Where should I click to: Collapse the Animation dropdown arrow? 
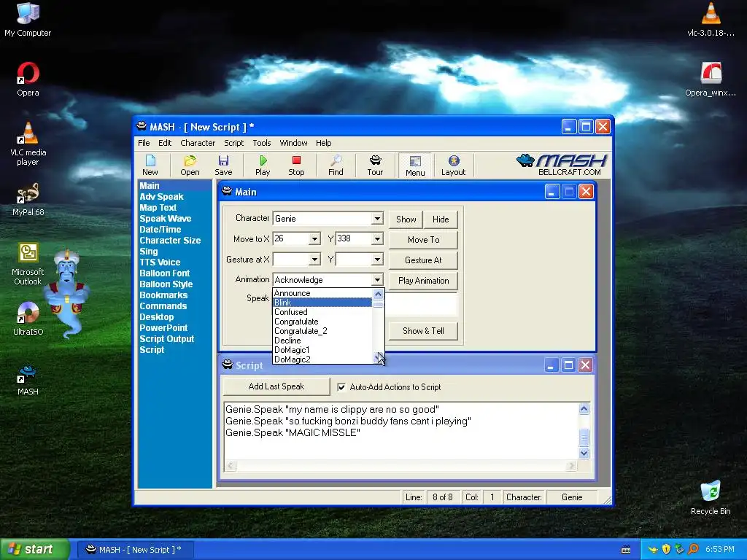[x=377, y=280]
